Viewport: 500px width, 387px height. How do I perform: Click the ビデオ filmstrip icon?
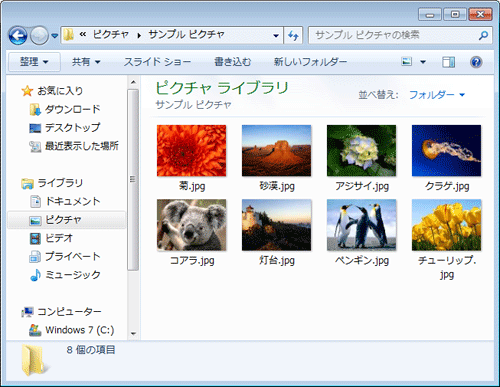tap(35, 238)
